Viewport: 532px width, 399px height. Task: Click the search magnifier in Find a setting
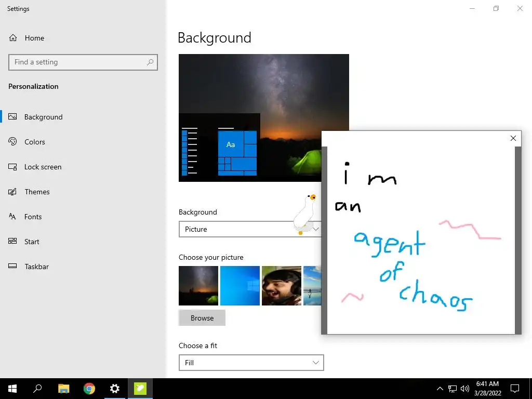pyautogui.click(x=150, y=62)
